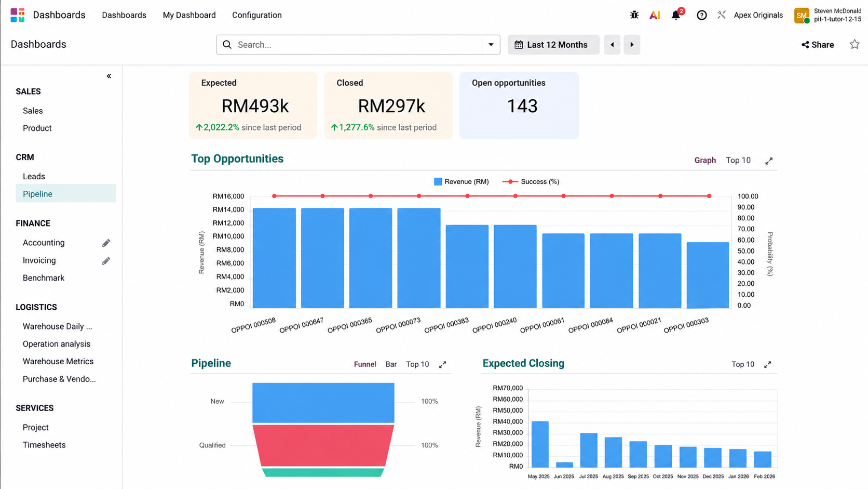Viewport: 868px width, 489px height.
Task: Select Pipeline dashboard
Action: (x=66, y=194)
